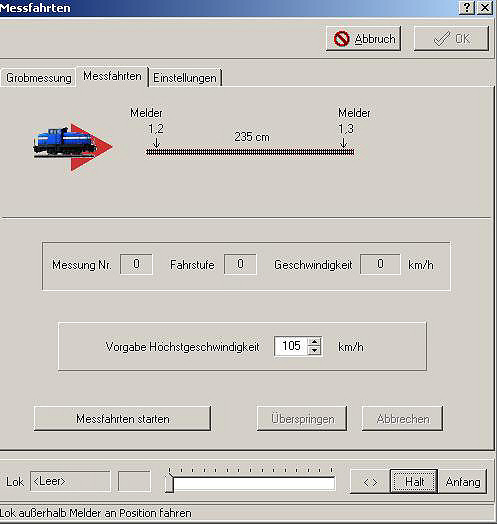Click the Abbrechen button
This screenshot has height=524, width=497.
tap(402, 418)
